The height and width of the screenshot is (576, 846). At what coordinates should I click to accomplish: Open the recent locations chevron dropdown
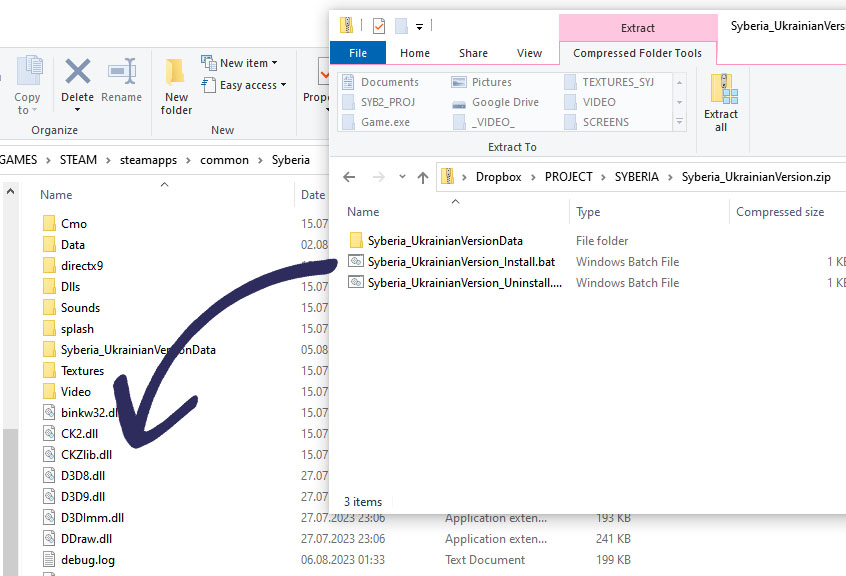pos(402,176)
